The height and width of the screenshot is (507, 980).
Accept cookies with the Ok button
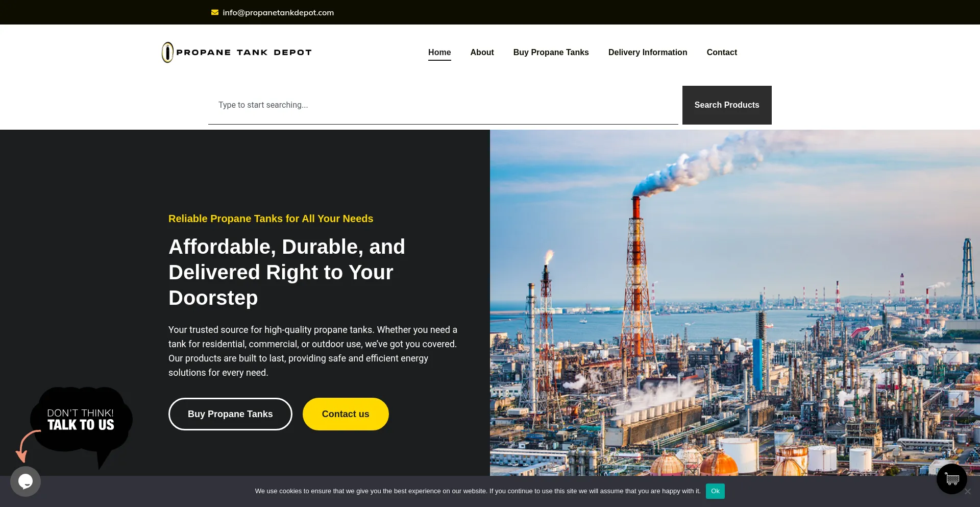[x=715, y=491]
